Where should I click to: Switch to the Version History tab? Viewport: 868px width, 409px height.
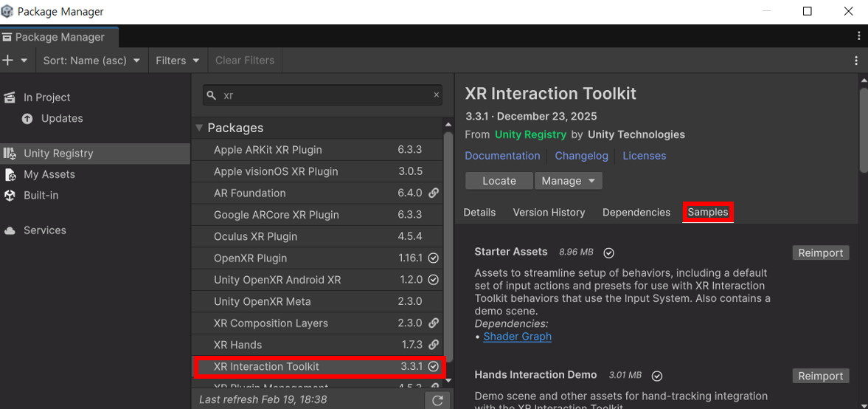click(x=549, y=213)
